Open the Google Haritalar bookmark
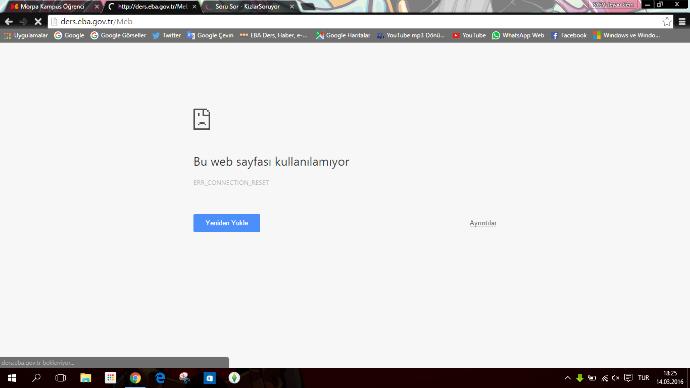The width and height of the screenshot is (690, 388). (x=343, y=35)
